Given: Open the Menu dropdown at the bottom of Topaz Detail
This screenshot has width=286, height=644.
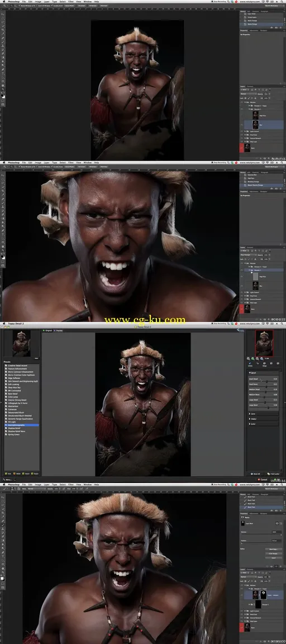Looking at the screenshot, I should tap(9, 480).
